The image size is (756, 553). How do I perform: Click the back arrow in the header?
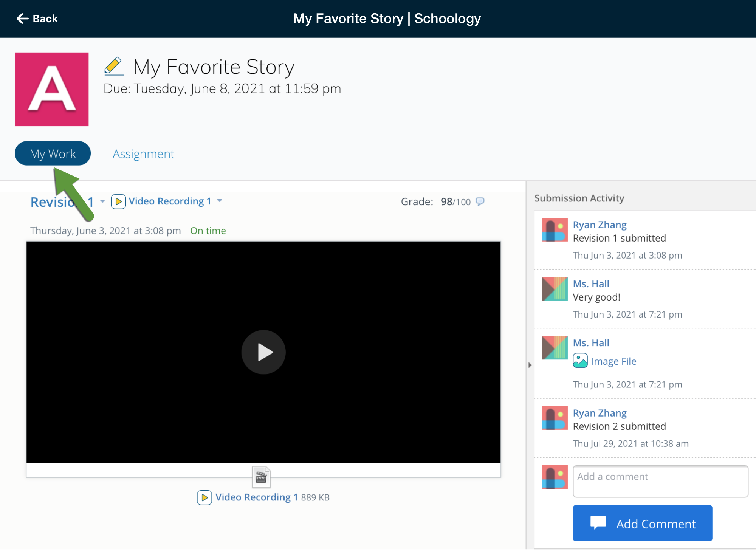[x=23, y=19]
